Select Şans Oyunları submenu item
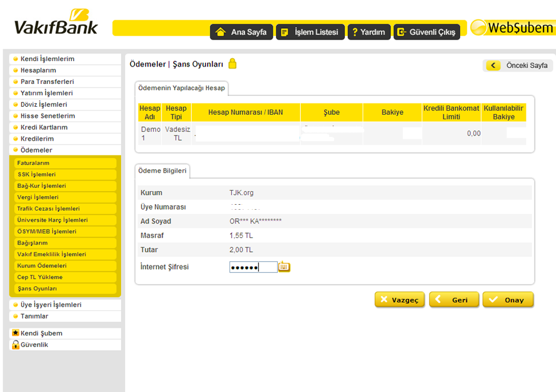556x392 pixels. [x=65, y=288]
